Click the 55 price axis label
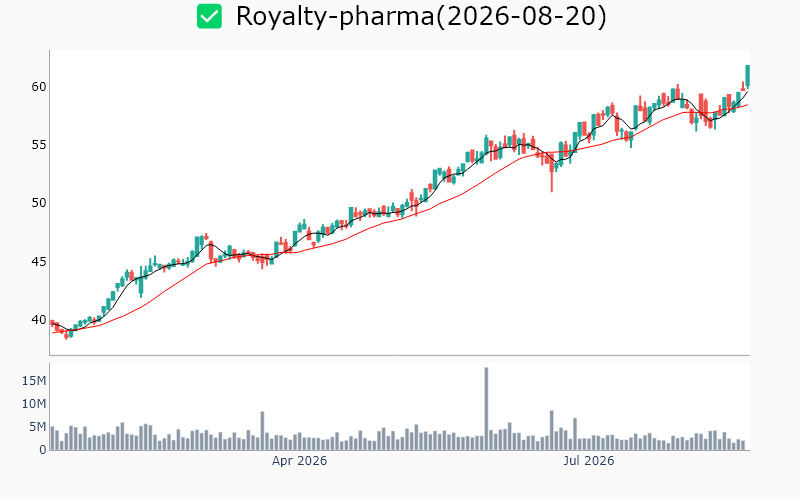The height and width of the screenshot is (500, 800). click(39, 145)
